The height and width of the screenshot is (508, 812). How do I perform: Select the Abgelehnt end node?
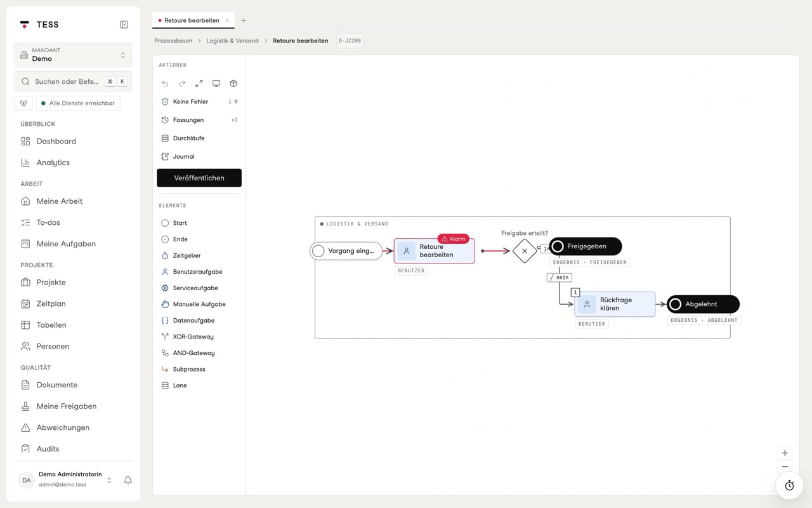(703, 304)
